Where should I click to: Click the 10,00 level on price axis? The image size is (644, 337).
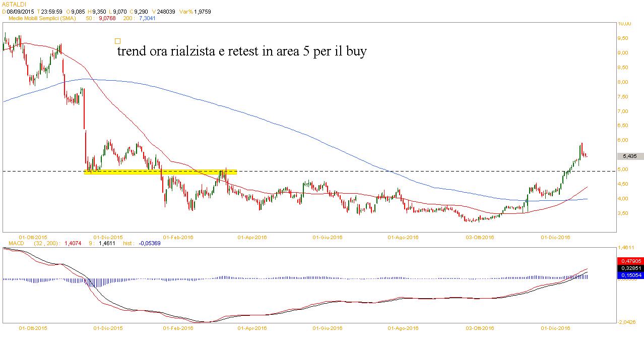626,24
